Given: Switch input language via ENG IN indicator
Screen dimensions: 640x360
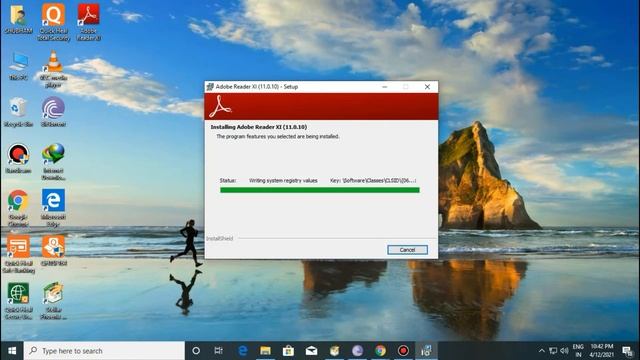Looking at the screenshot, I should [578, 351].
